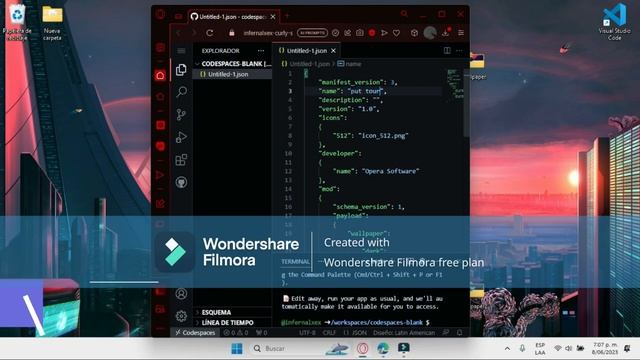Change the CRLF line ending setting
The image size is (640, 360).
(329, 333)
